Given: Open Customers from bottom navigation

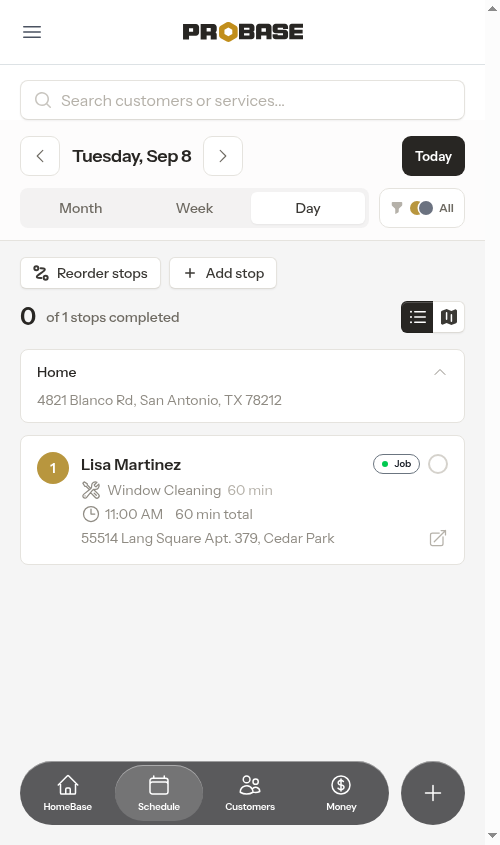Looking at the screenshot, I should pos(250,793).
